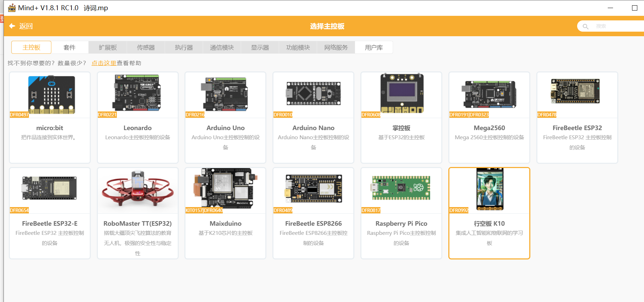Image resolution: width=644 pixels, height=302 pixels.
Task: Click the Mind+ app logo icon
Action: click(12, 8)
